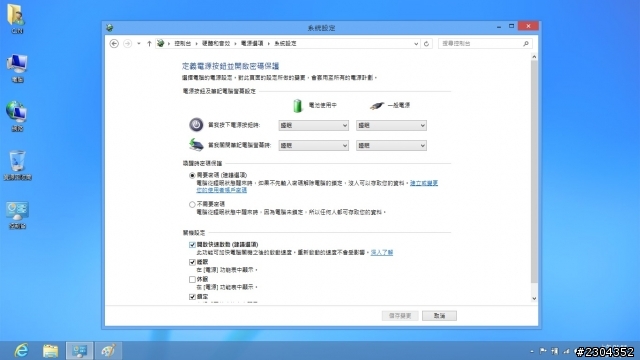The height and width of the screenshot is (360, 640).
Task: Expand the chevron after 控制台 breadcrumb
Action: tap(196, 43)
